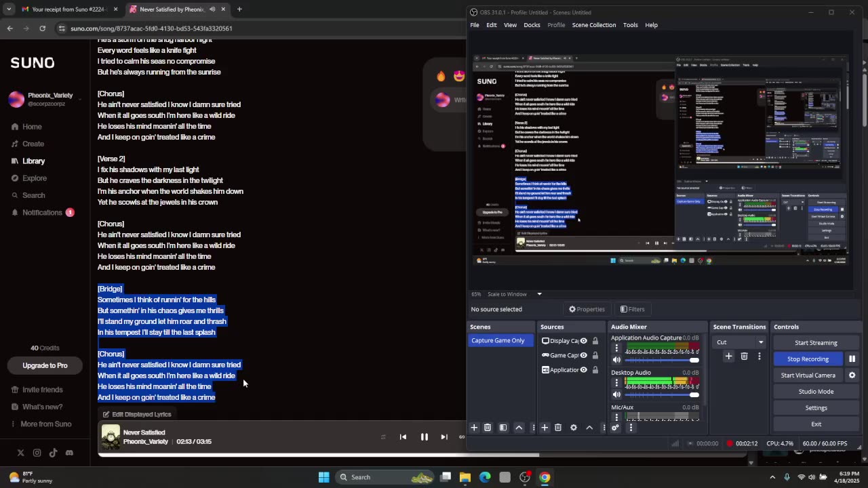Toggle visibility of Application Audio source
The width and height of the screenshot is (868, 488).
(583, 370)
